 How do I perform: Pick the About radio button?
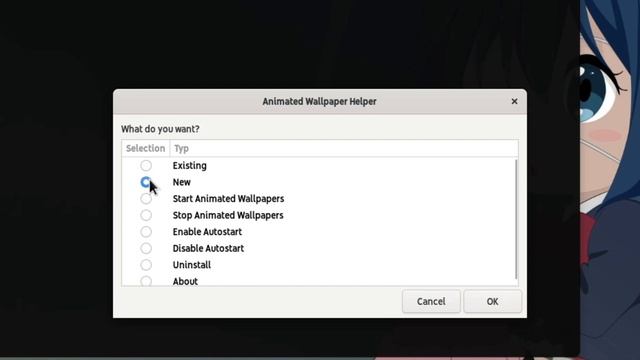[x=146, y=281]
